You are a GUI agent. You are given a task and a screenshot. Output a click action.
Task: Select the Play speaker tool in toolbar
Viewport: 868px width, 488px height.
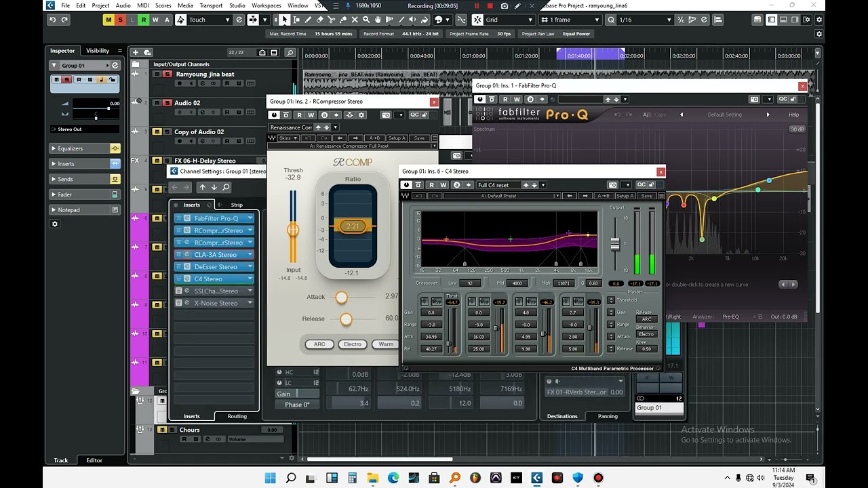point(412,20)
